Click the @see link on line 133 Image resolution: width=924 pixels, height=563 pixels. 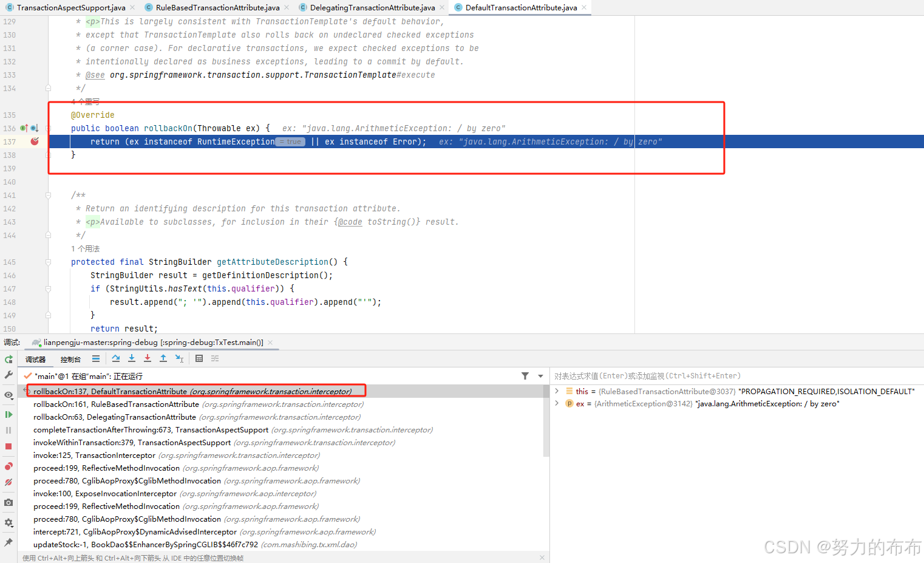[95, 75]
